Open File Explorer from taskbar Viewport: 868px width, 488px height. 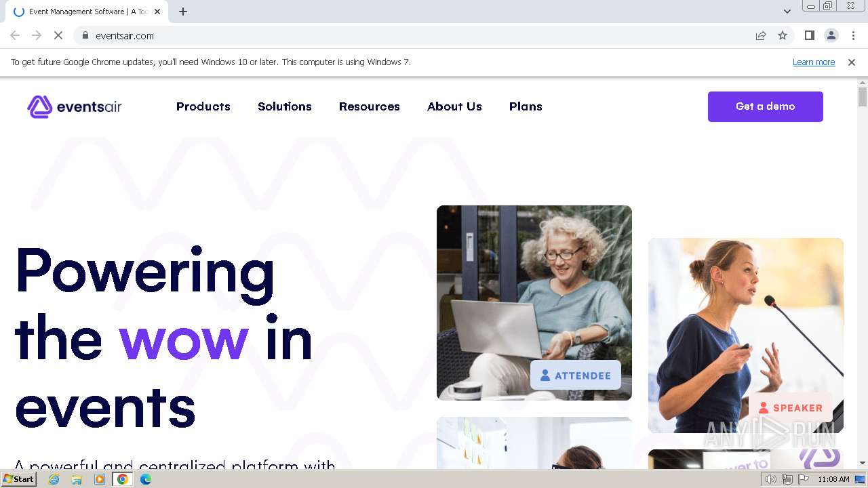[x=77, y=479]
